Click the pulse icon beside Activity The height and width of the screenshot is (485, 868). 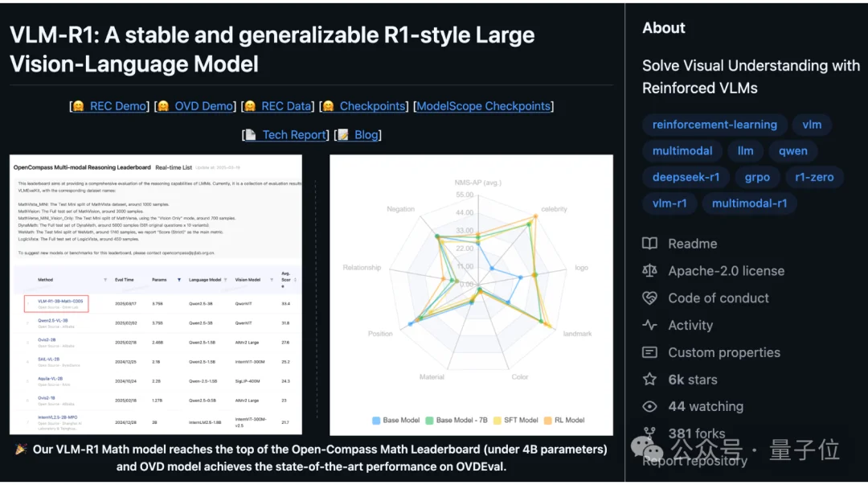coord(649,325)
